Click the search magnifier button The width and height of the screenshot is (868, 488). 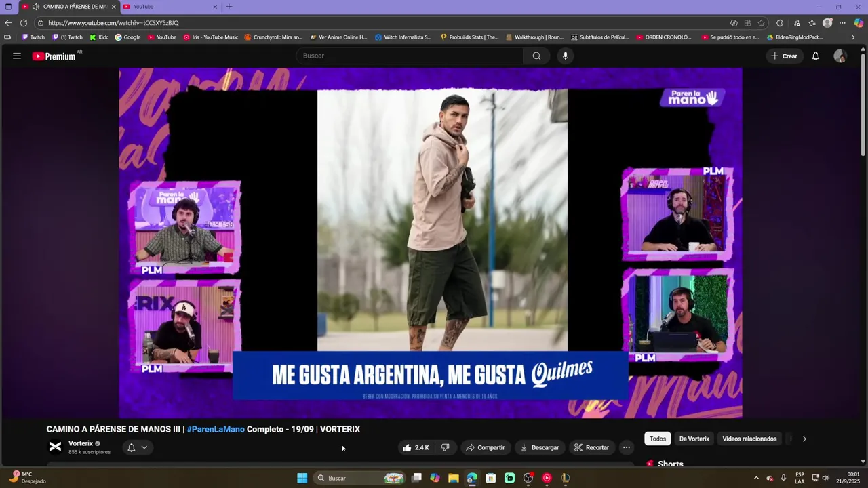click(536, 56)
